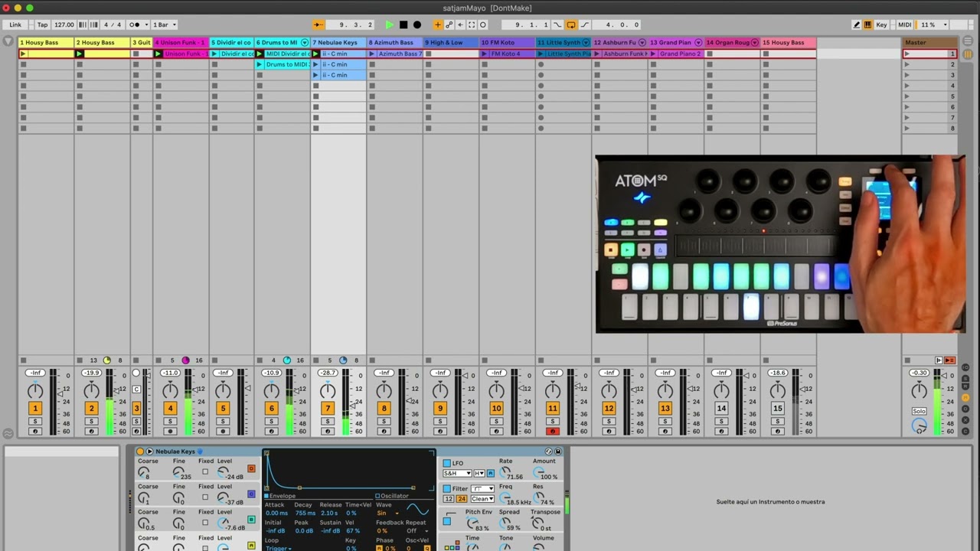Image resolution: width=980 pixels, height=551 pixels.
Task: Toggle MIDI map mode button
Action: pos(904,24)
